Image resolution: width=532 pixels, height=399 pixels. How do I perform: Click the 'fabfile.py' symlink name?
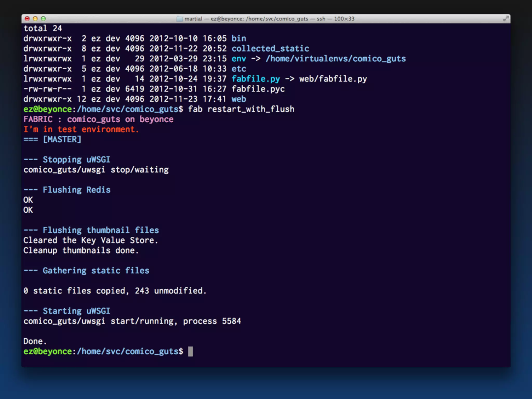(x=256, y=79)
